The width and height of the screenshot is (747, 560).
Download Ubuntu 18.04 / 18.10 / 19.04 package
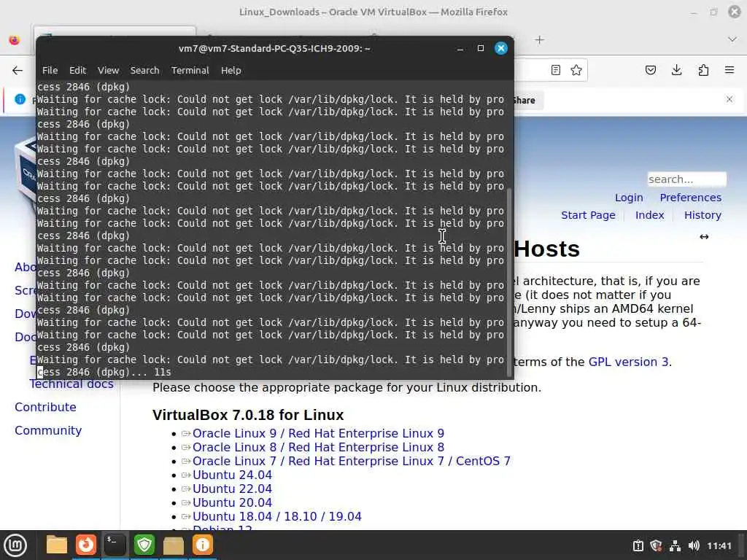[x=276, y=516]
